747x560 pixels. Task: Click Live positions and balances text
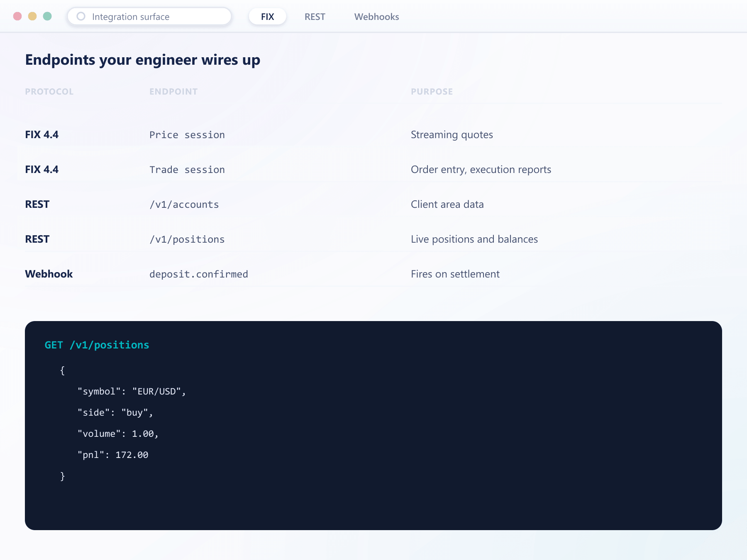click(474, 239)
